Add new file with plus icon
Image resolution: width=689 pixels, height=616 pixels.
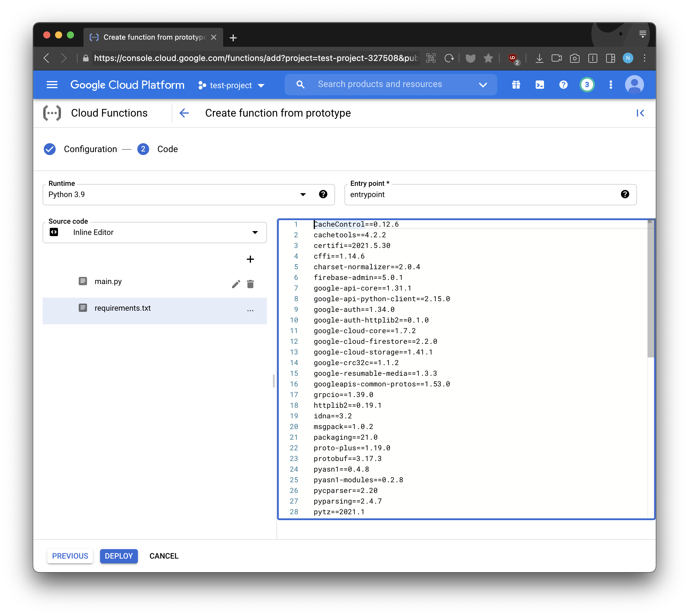point(250,259)
